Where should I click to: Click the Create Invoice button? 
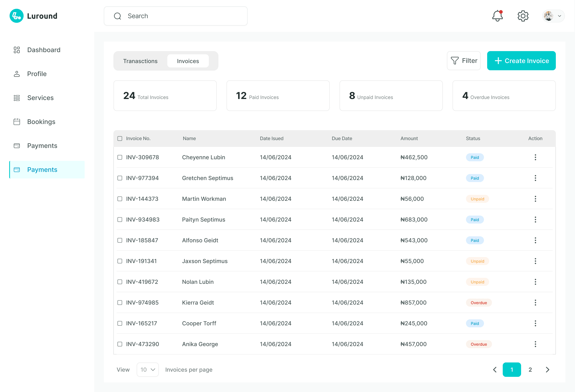click(521, 61)
